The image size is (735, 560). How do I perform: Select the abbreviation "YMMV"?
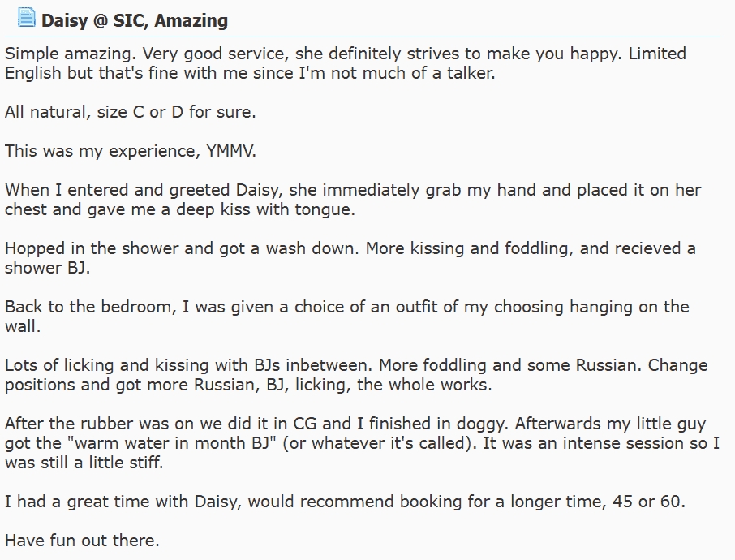click(230, 151)
